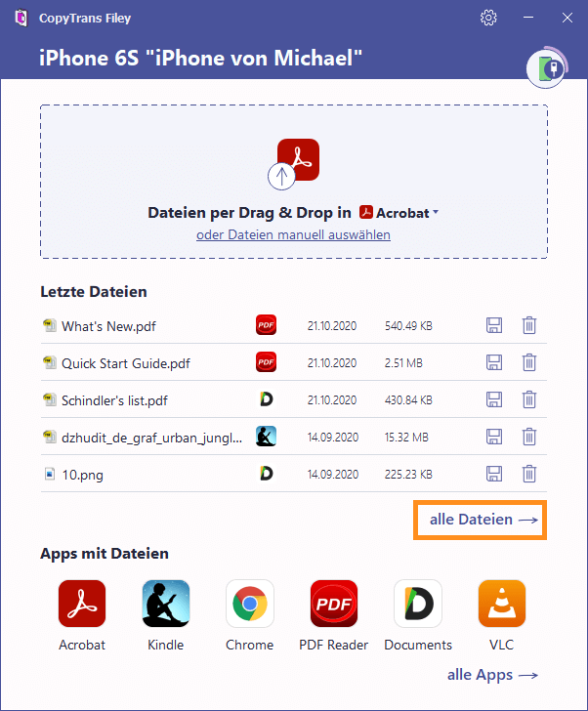Screen dimensions: 588x711
Task: Click the 430.84 KB size value
Action: pos(408,400)
